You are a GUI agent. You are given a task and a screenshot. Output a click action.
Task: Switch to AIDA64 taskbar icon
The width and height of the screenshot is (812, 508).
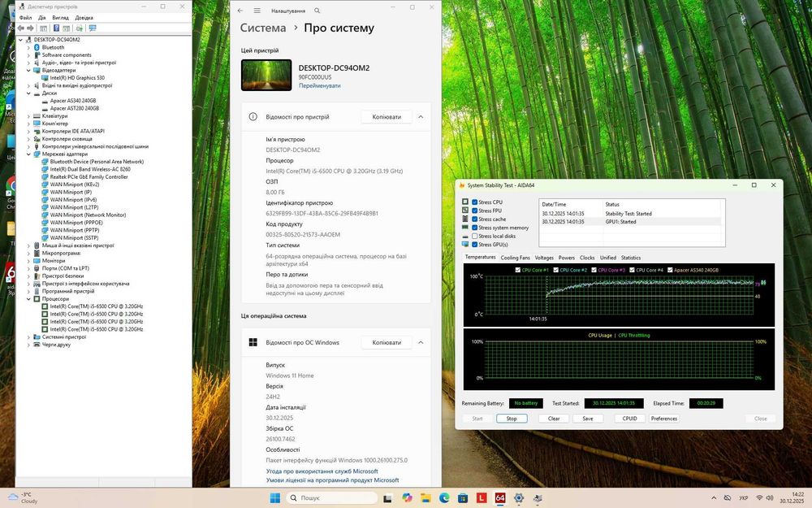tap(499, 497)
